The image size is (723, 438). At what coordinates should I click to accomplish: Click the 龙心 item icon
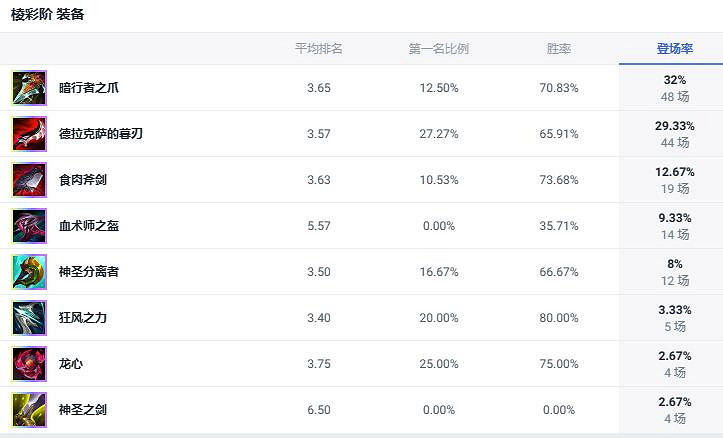coord(29,364)
